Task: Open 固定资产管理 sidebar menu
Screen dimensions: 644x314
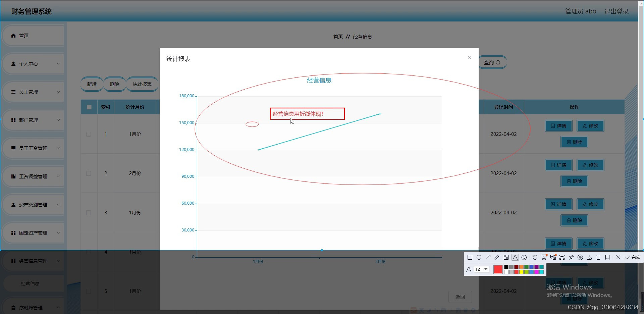Action: 33,233
